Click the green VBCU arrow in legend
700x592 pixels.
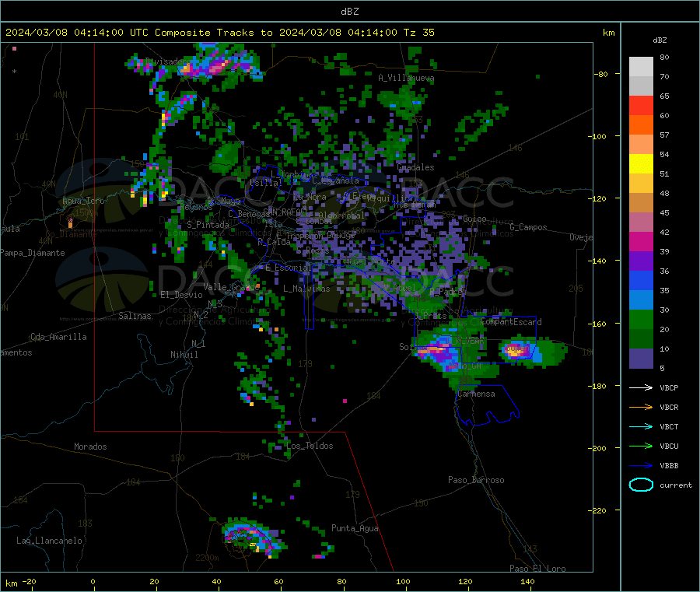[641, 446]
